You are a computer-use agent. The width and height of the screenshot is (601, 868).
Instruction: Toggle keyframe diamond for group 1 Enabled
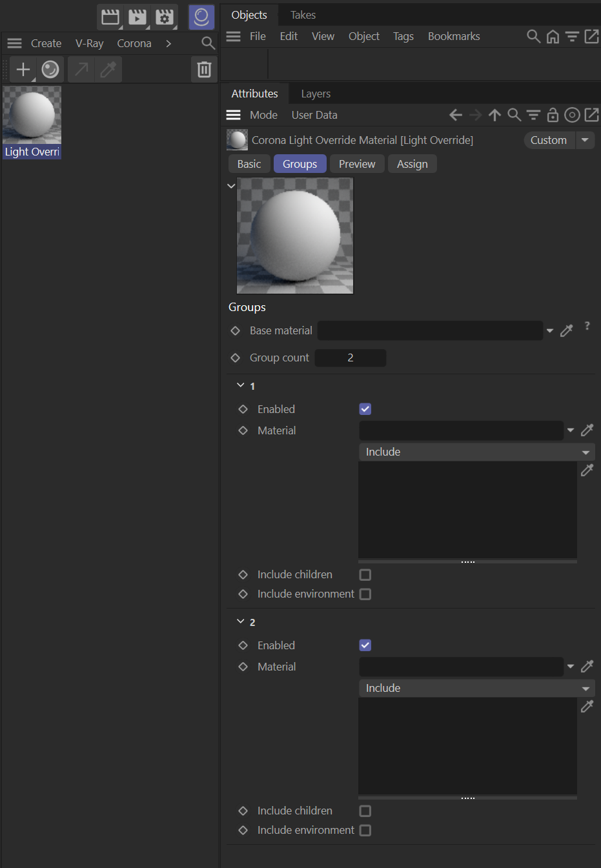pos(243,409)
